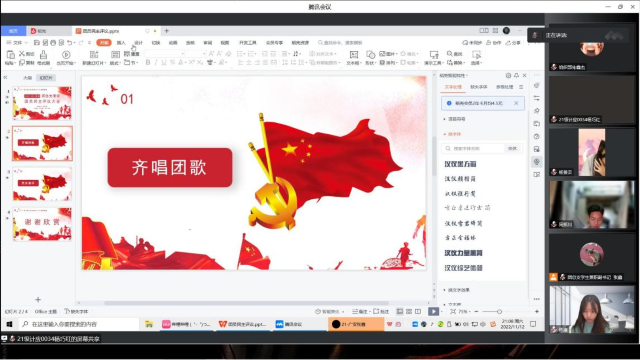Viewport: 640px width, 360px height.
Task: Click the Windows Start button
Action: tap(9, 324)
